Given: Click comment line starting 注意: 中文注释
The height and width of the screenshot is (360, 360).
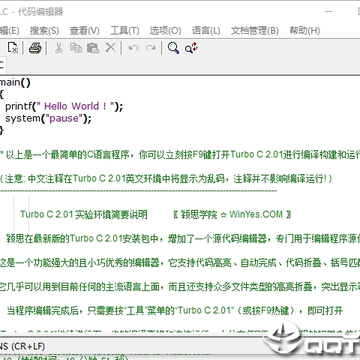Looking at the screenshot, I should 166,179.
